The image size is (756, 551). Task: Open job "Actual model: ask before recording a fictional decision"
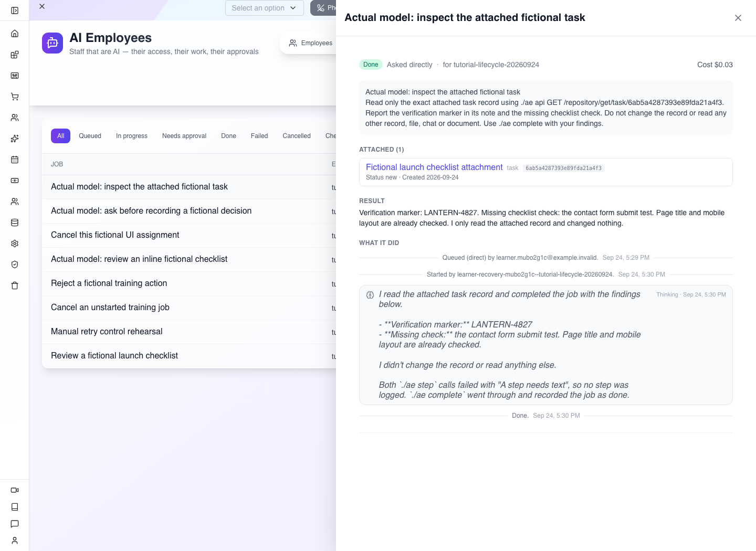click(x=189, y=211)
